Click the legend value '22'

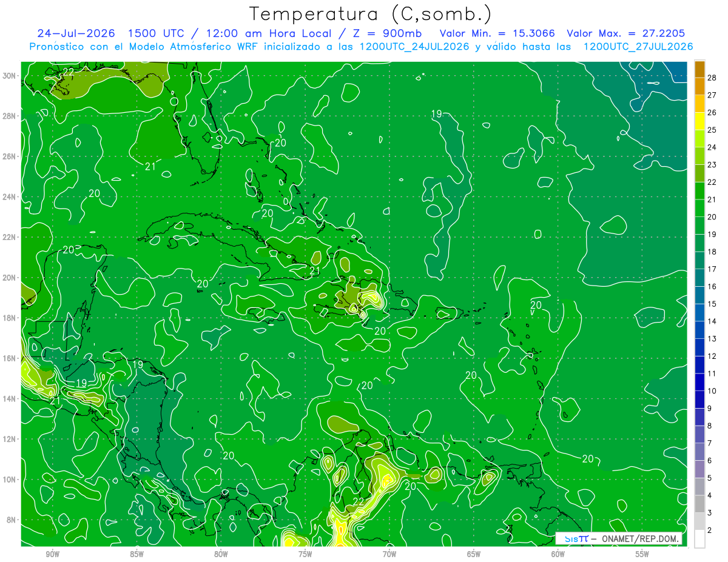[712, 182]
